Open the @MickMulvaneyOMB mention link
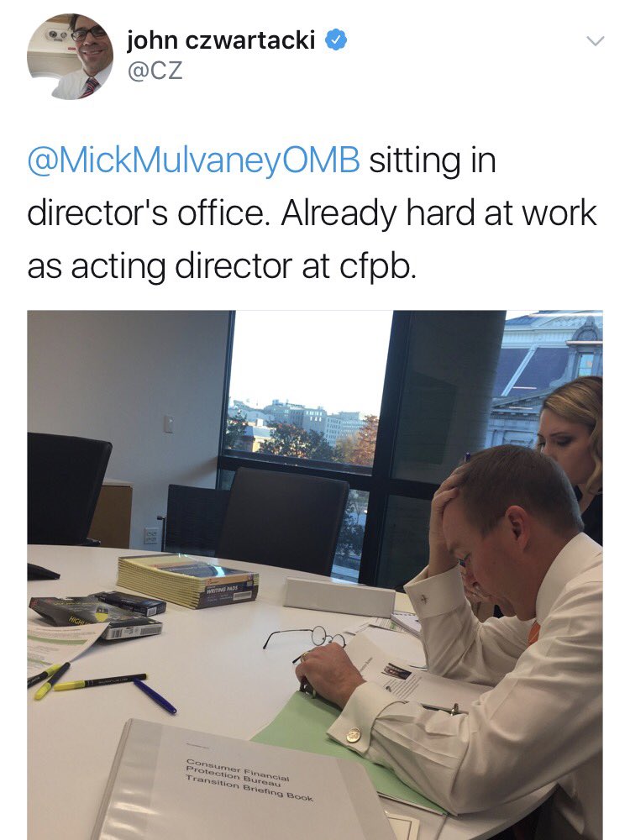This screenshot has width=630, height=840. click(193, 160)
